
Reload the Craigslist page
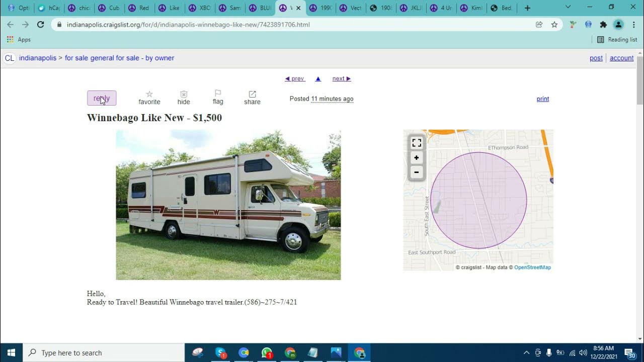click(x=41, y=24)
